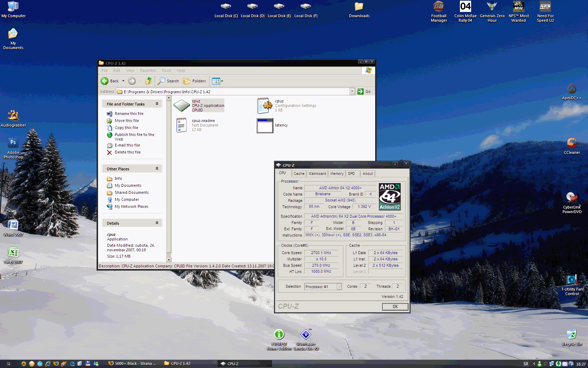The image size is (588, 368).
Task: Open the Tools menu in Explorer
Action: tap(167, 70)
